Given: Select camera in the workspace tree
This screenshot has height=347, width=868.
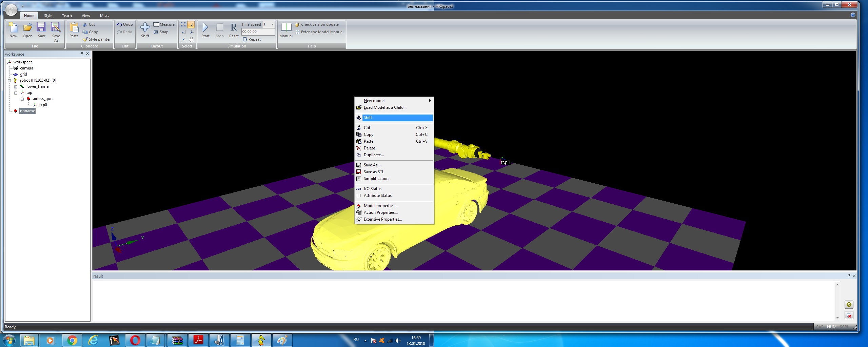Looking at the screenshot, I should 26,68.
